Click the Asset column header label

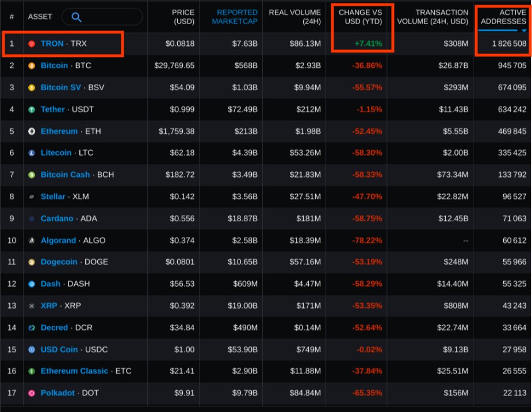click(x=40, y=17)
